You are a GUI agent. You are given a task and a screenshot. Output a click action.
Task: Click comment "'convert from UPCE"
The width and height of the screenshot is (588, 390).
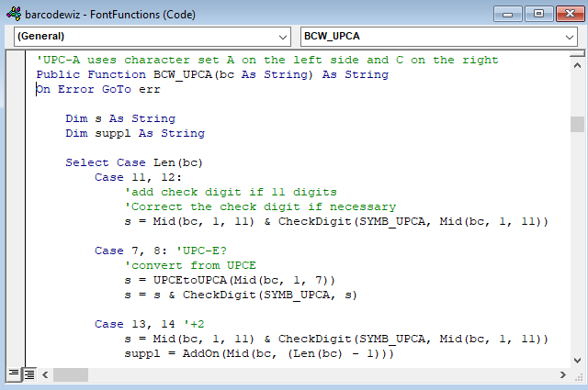pos(190,265)
